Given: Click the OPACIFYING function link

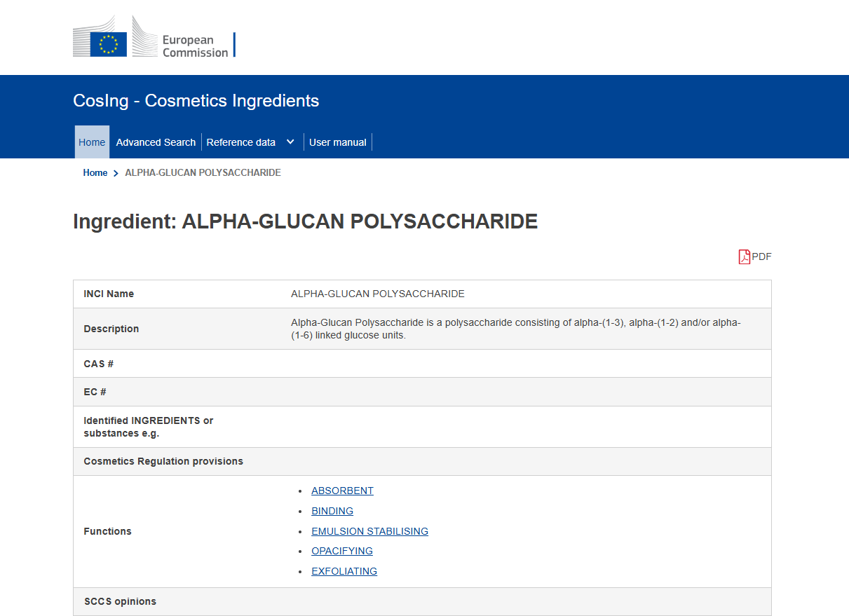Looking at the screenshot, I should point(342,551).
